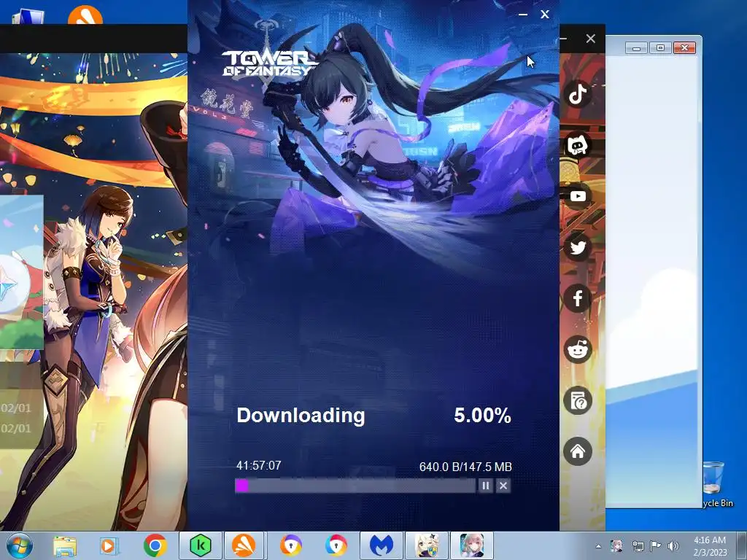Open the Facebook icon in the side launcher

point(578,298)
